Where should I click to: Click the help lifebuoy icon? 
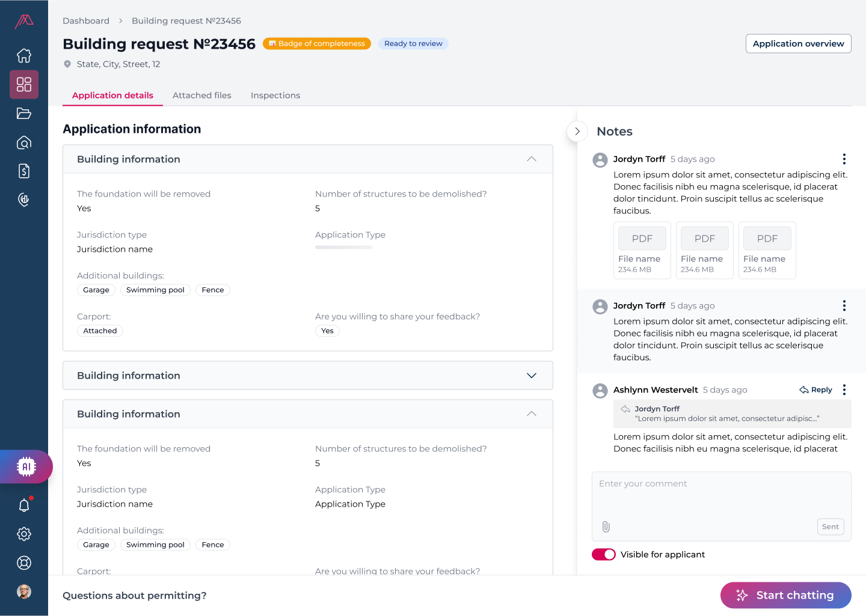click(24, 563)
